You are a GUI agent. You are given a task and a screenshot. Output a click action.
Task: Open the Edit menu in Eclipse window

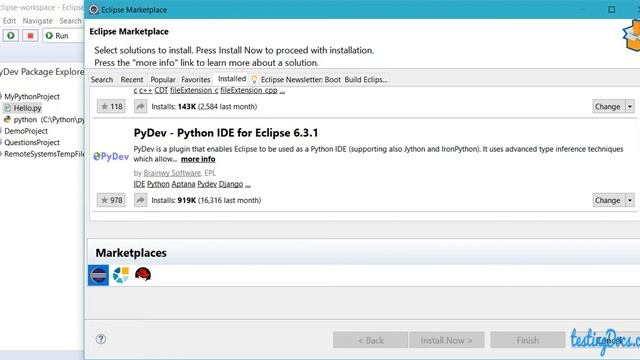click(x=9, y=20)
